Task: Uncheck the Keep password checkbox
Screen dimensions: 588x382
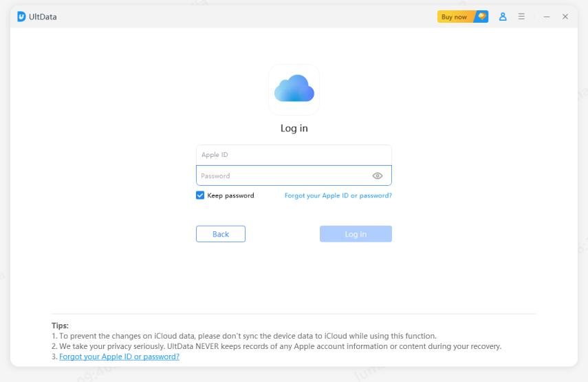Action: click(200, 195)
